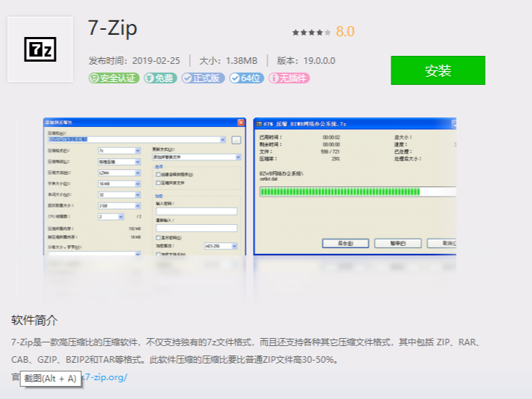Click the 安全认证 security certified badge
The height and width of the screenshot is (399, 532).
[114, 78]
